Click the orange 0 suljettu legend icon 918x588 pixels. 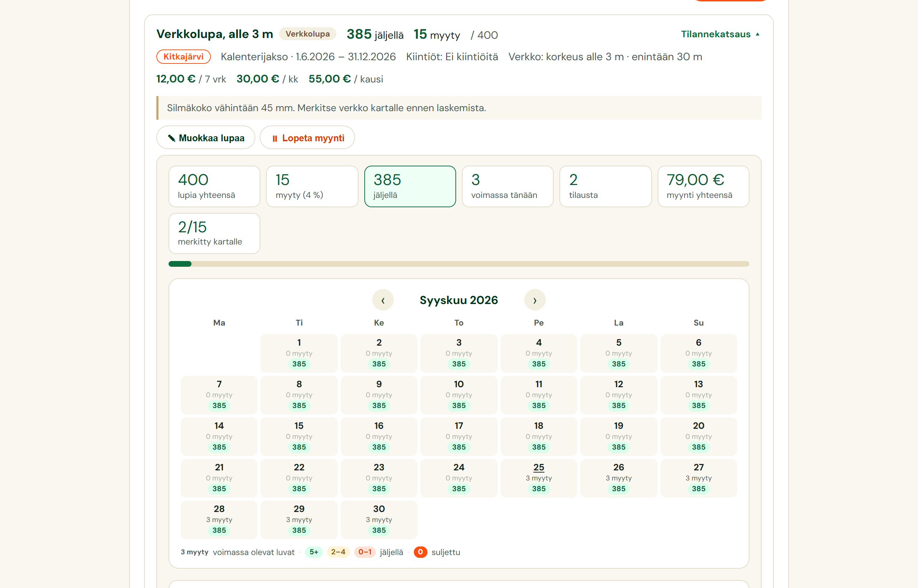pos(420,552)
